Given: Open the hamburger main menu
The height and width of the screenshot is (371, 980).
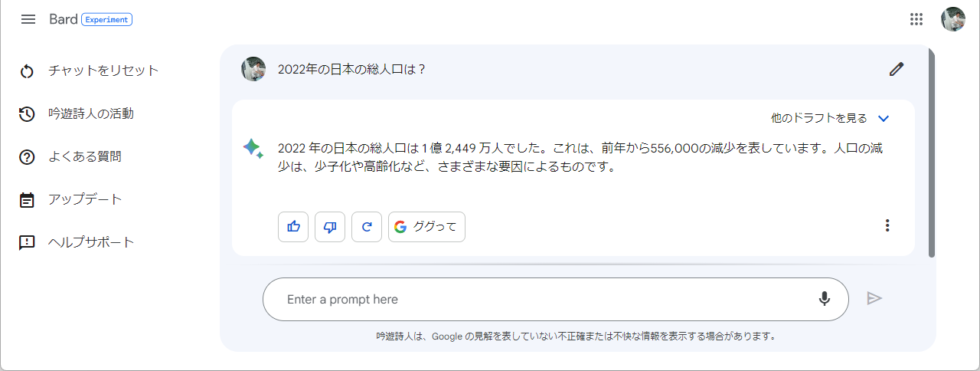Looking at the screenshot, I should tap(28, 19).
